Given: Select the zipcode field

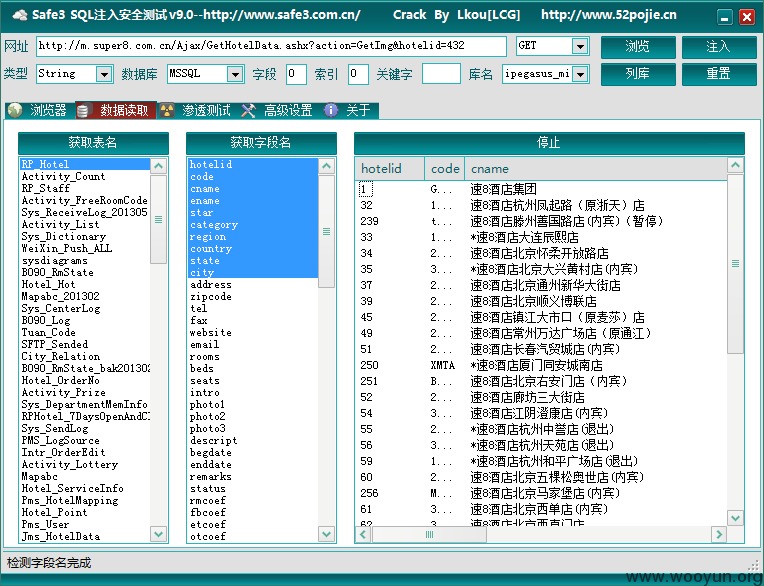Looking at the screenshot, I should (x=253, y=296).
